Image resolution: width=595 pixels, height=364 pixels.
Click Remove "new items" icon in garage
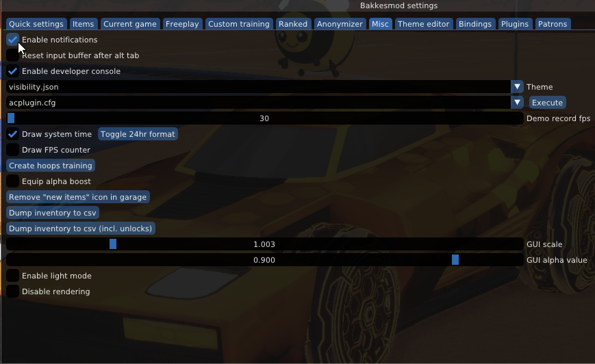pos(78,197)
